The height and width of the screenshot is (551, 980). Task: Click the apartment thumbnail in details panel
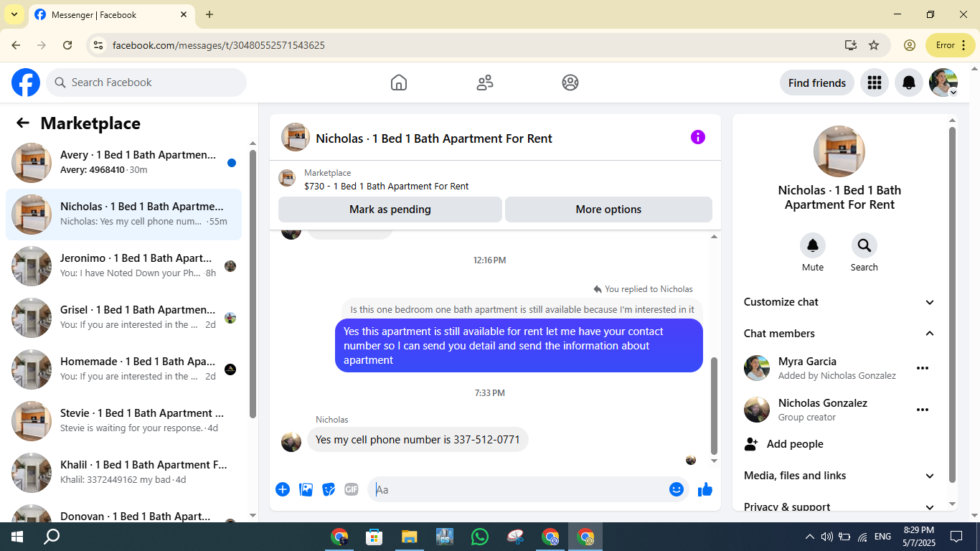coord(839,151)
